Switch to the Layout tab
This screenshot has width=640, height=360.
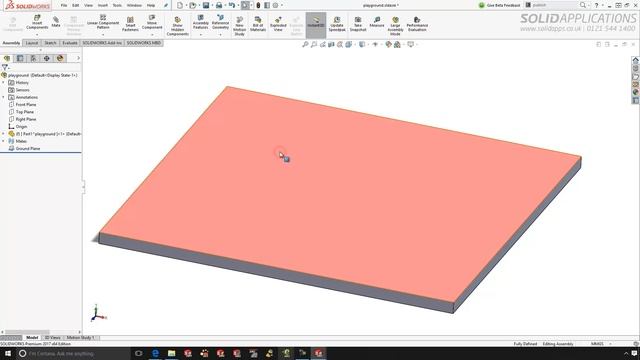tap(31, 43)
